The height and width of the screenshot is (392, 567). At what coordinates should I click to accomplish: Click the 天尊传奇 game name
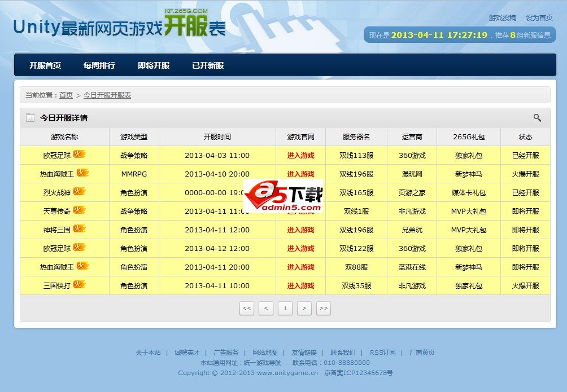(57, 212)
